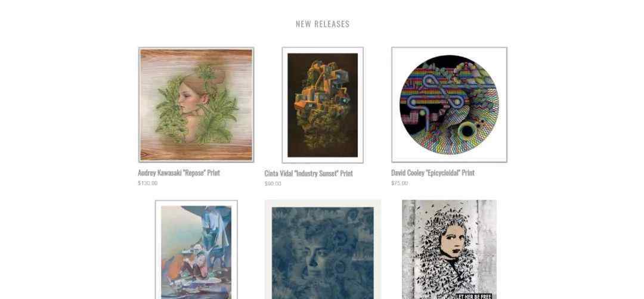Click the colorful circular artwork in Epicycloidal print
This screenshot has height=299, width=644.
click(450, 105)
